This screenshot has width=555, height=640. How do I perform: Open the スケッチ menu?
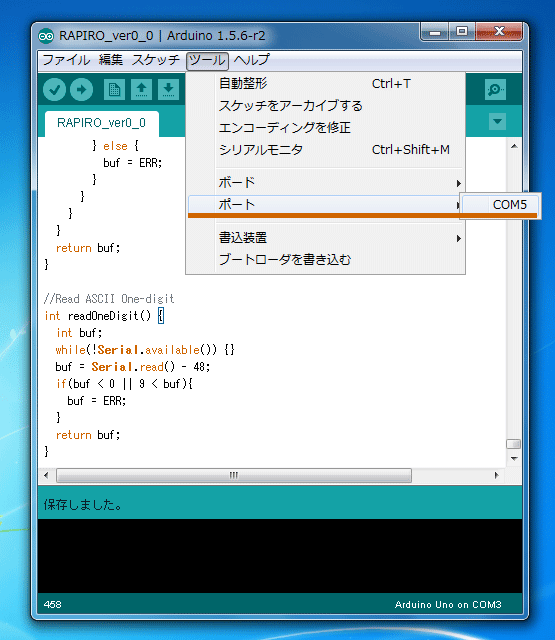[155, 60]
